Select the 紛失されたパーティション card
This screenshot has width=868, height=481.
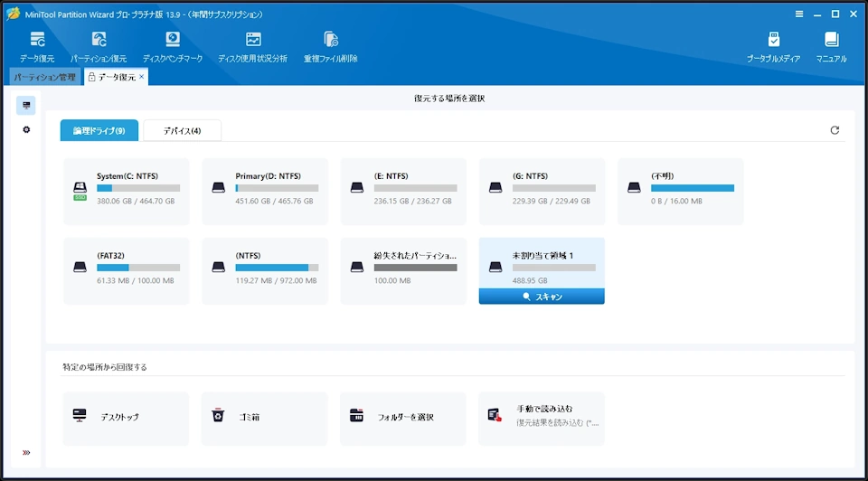(403, 271)
